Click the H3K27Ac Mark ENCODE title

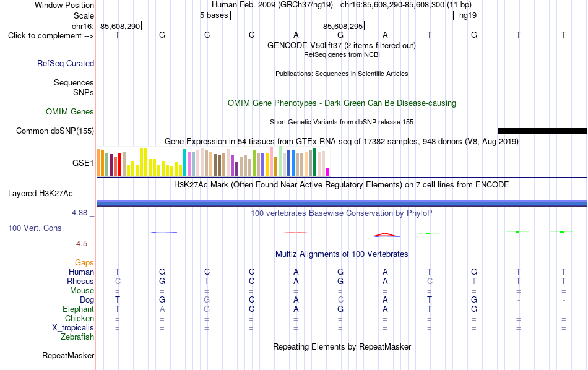[342, 185]
